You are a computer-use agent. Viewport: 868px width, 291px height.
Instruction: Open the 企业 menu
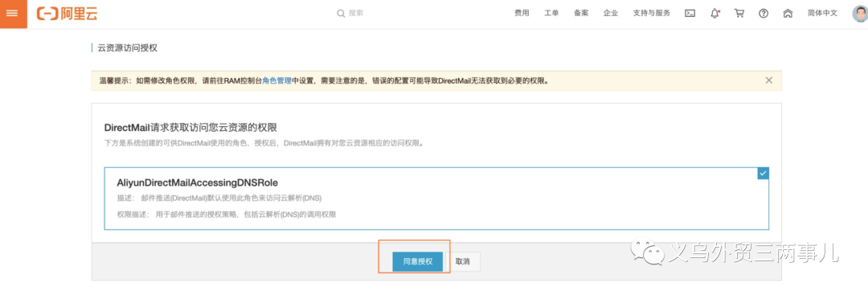click(x=611, y=14)
